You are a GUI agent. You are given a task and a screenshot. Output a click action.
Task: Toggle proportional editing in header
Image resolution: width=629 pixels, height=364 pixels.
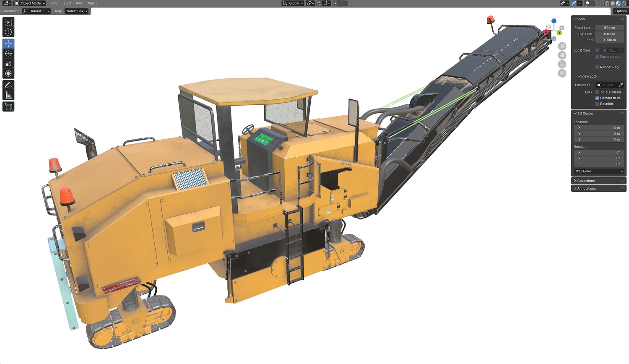tap(335, 3)
